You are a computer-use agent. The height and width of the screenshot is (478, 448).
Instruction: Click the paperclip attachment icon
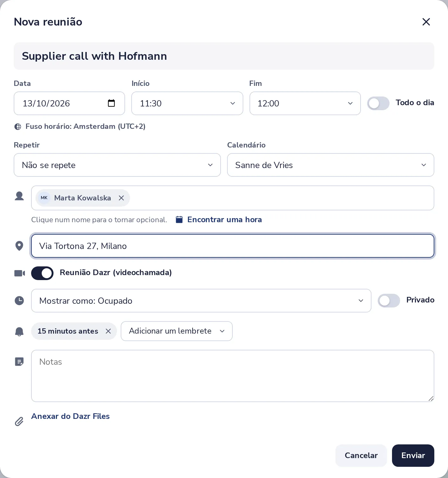click(19, 421)
